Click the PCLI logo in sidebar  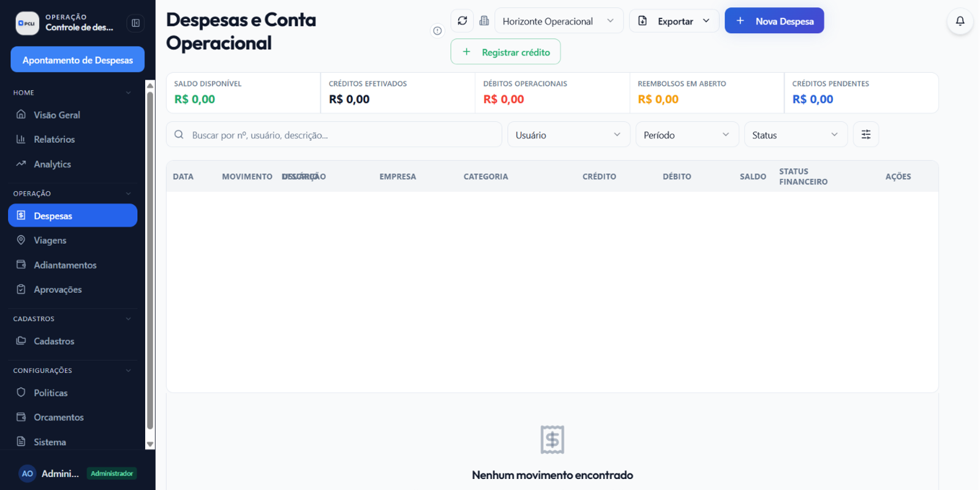coord(27,23)
